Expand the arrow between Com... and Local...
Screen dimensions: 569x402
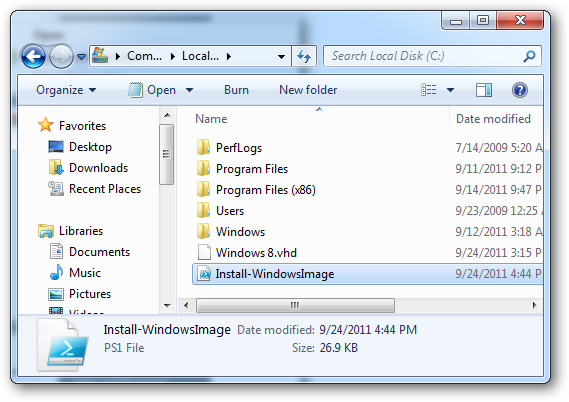click(173, 56)
